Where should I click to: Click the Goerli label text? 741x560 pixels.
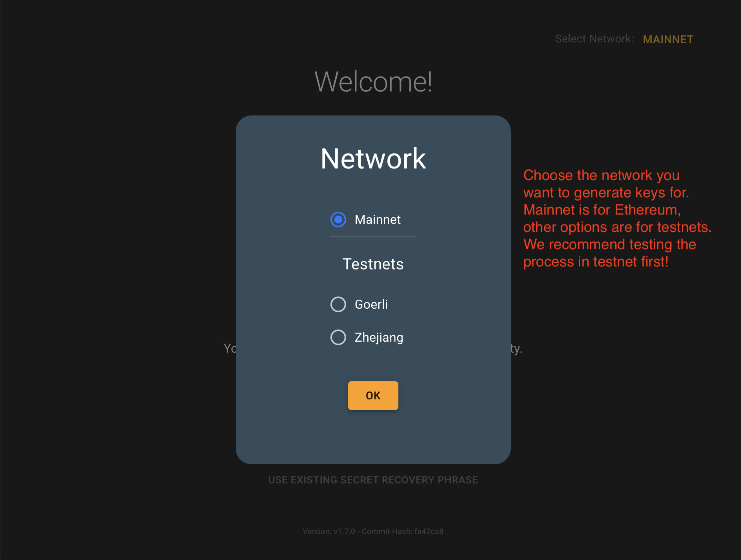coord(371,304)
